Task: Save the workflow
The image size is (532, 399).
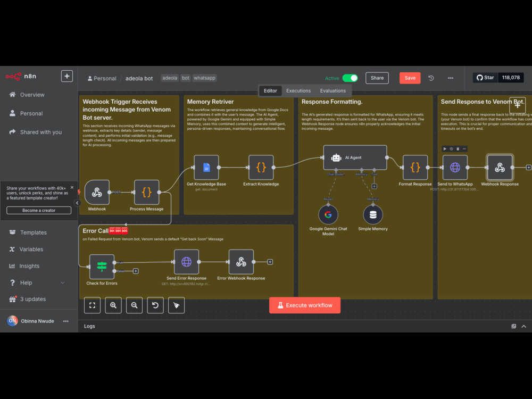Action: click(x=410, y=78)
